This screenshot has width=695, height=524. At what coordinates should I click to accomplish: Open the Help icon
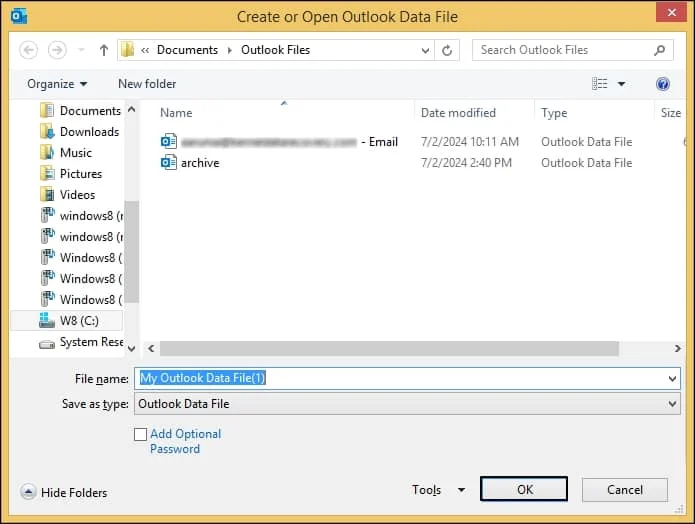click(663, 84)
